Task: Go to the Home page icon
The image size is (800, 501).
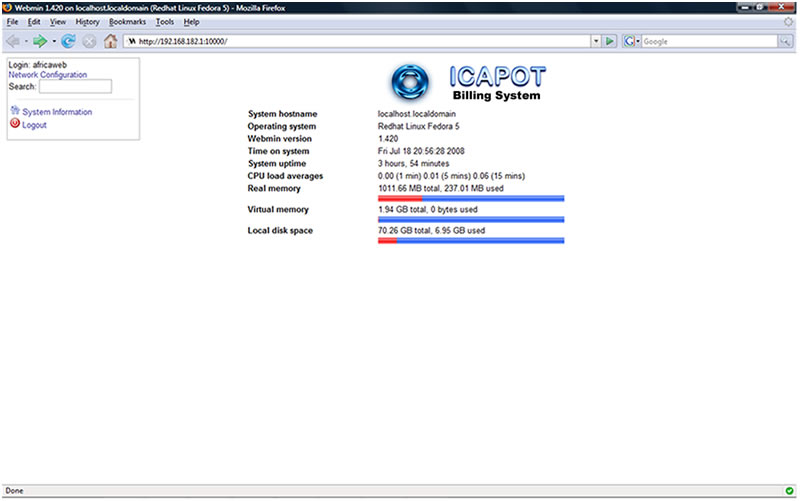Action: click(110, 41)
